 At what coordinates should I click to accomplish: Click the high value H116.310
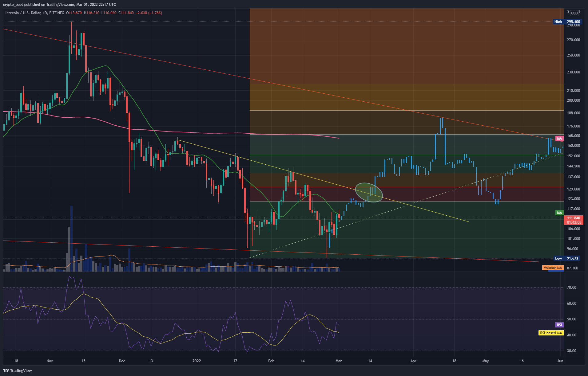pyautogui.click(x=91, y=13)
